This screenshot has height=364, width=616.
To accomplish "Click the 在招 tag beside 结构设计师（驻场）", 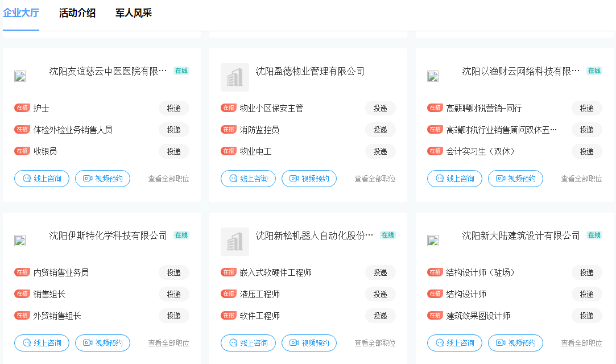I will click(435, 272).
